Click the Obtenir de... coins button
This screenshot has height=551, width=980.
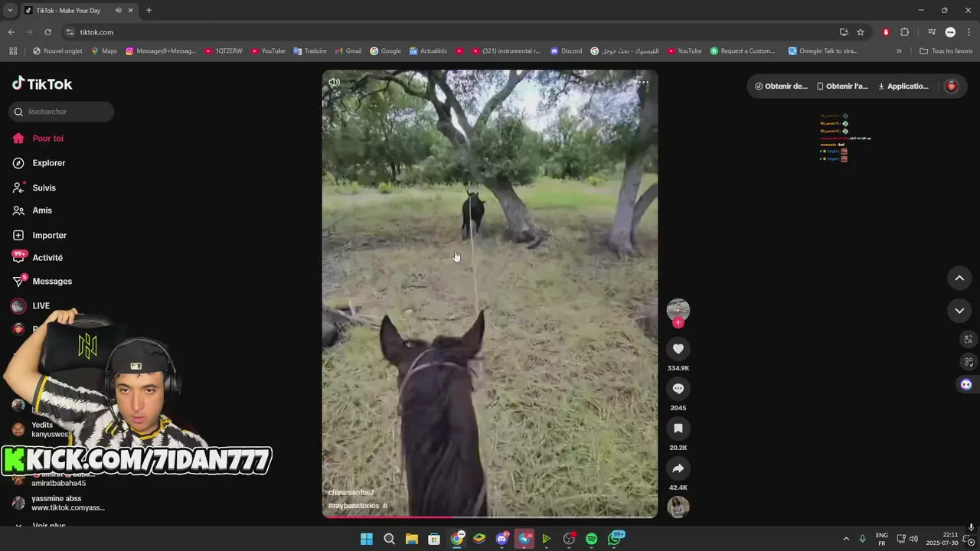(x=781, y=86)
